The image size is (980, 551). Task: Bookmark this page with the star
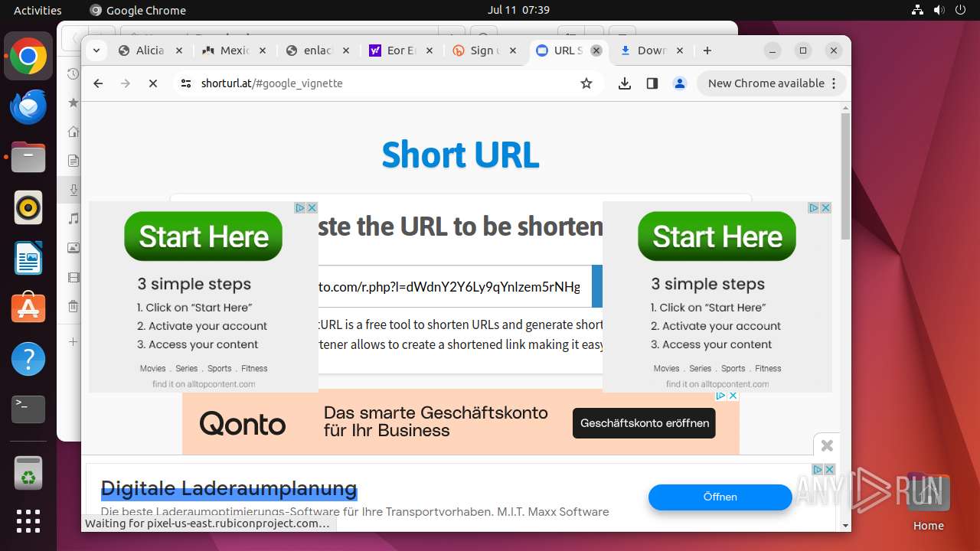coord(586,83)
